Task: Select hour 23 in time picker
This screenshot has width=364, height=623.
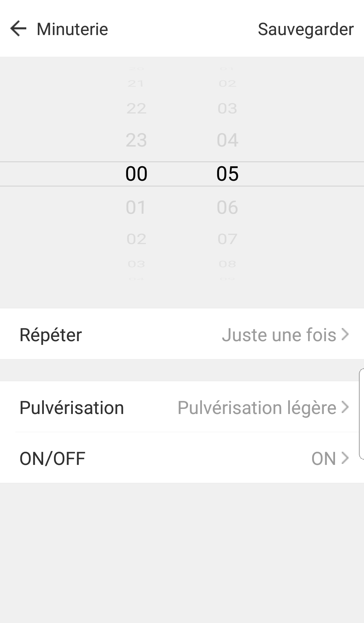Action: click(x=136, y=140)
